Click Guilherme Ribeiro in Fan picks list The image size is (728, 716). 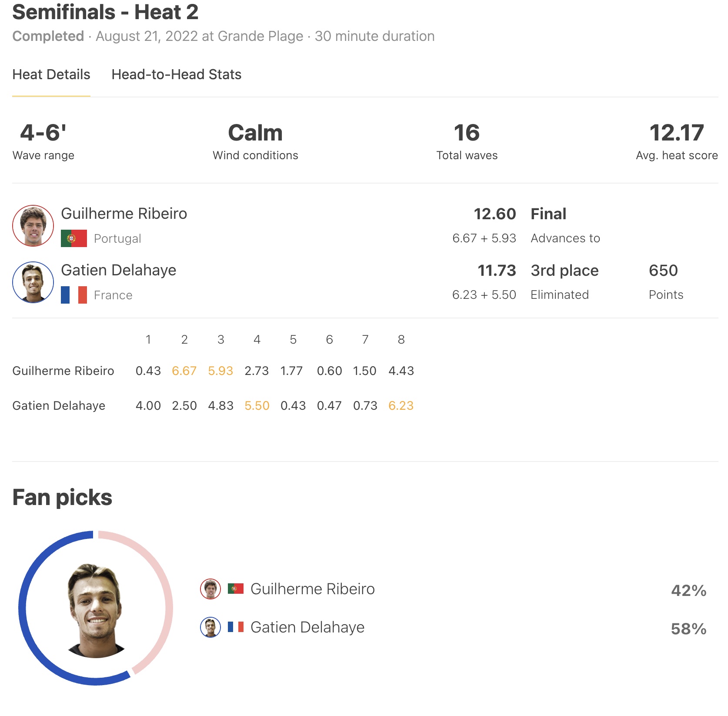coord(313,589)
